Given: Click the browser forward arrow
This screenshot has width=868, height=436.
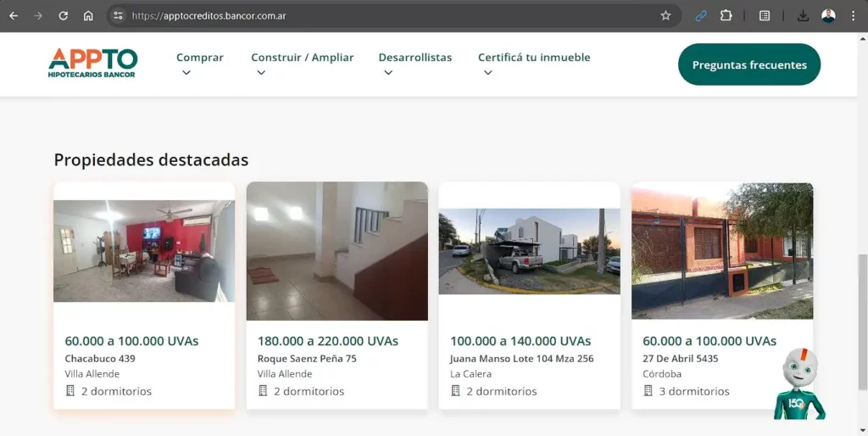Looking at the screenshot, I should coord(38,16).
